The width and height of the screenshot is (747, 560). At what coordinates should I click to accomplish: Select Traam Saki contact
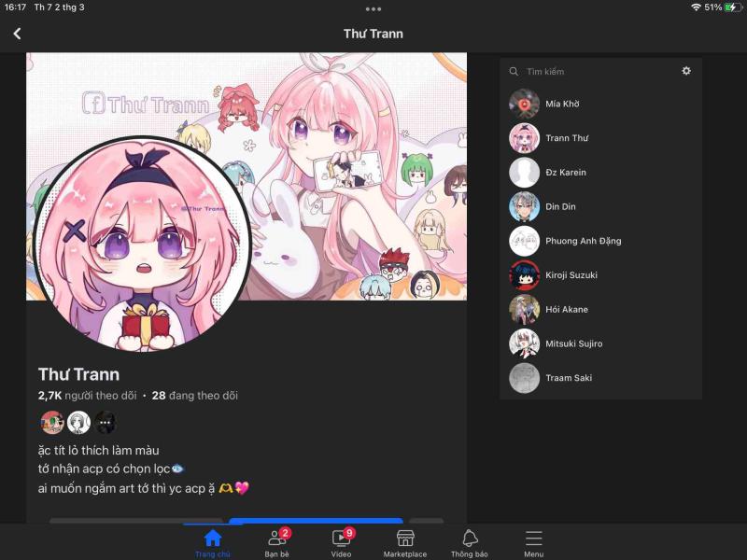click(600, 378)
